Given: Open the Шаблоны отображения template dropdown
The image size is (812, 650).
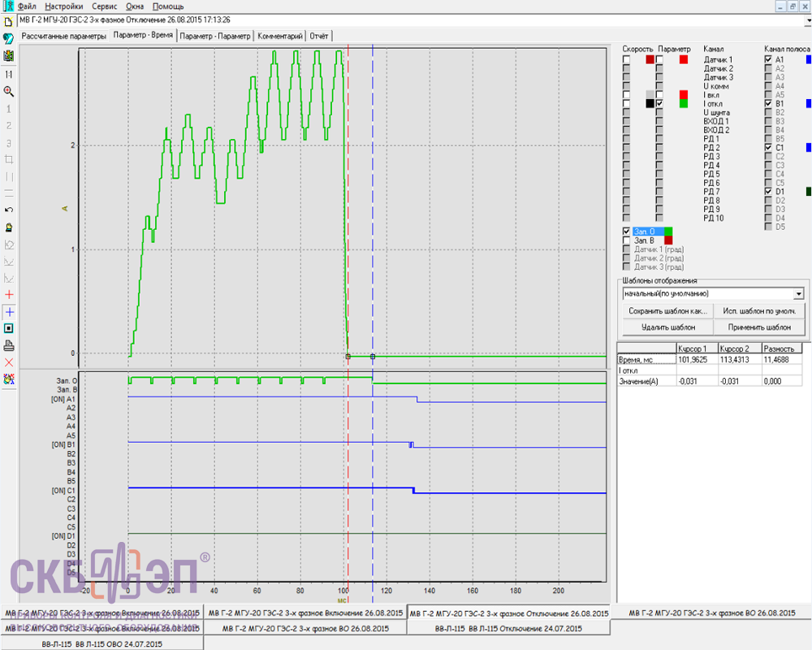Looking at the screenshot, I should coord(798,294).
